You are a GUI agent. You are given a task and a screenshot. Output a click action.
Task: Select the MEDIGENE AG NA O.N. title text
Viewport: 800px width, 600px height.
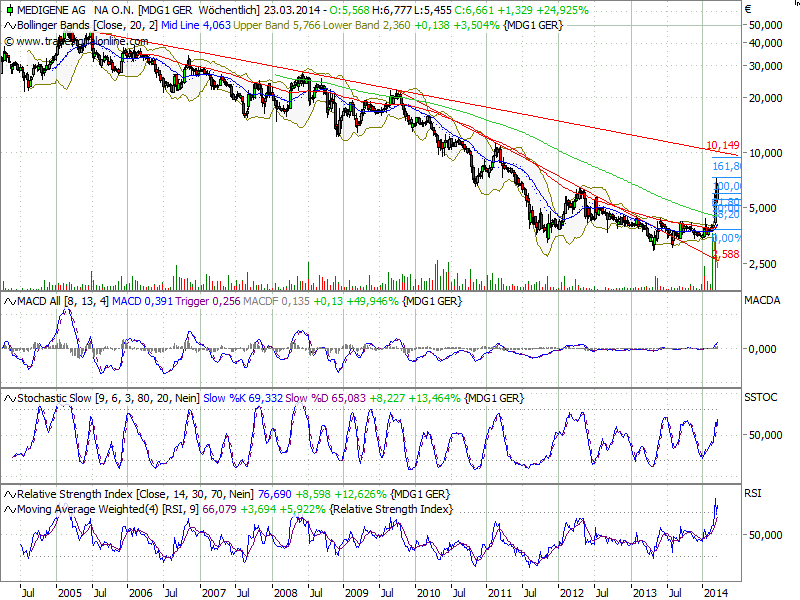point(77,10)
